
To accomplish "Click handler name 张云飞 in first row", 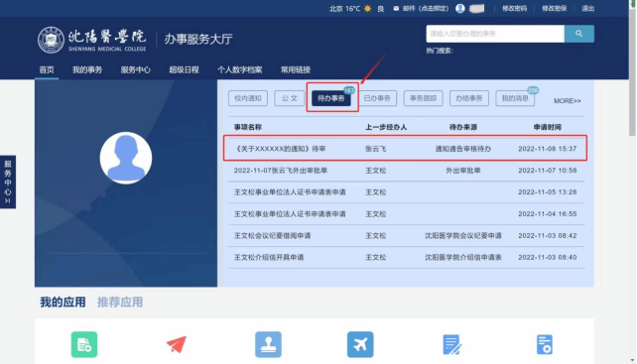I will (376, 149).
